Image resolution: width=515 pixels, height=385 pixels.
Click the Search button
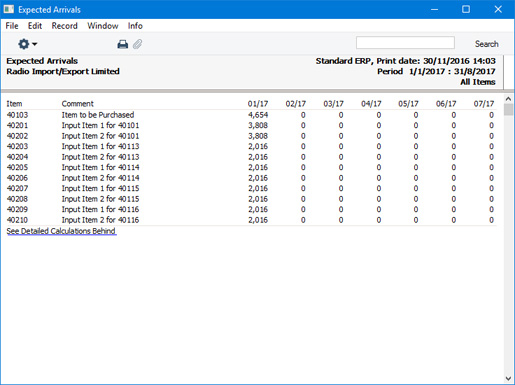point(487,44)
